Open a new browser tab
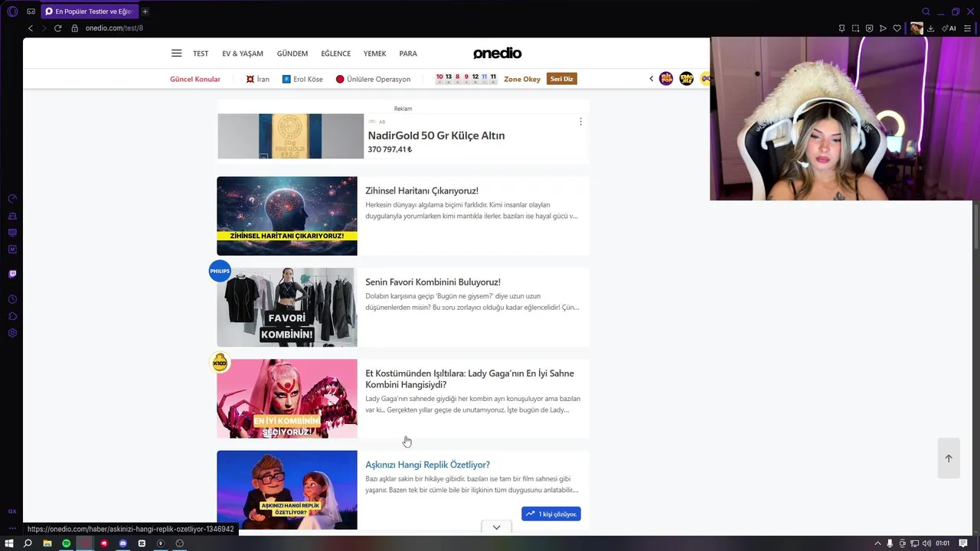Screen dimensions: 980x551 point(145,11)
